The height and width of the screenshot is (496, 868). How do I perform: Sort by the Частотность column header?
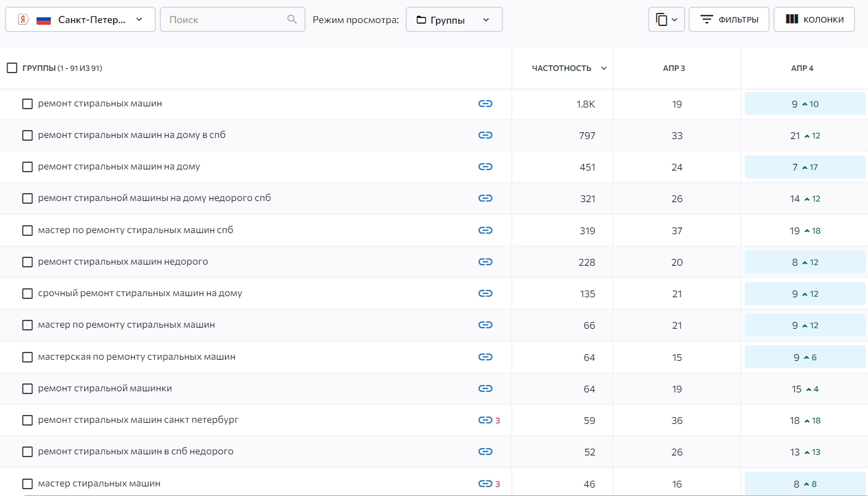click(x=561, y=68)
